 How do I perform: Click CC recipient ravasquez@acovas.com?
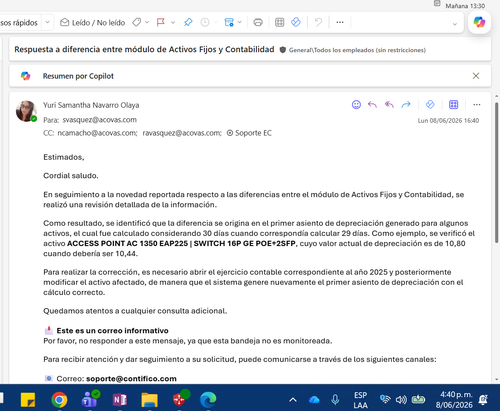[182, 133]
